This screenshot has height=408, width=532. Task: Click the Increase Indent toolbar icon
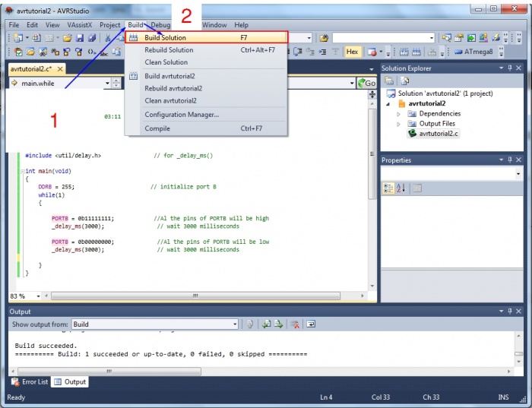click(x=323, y=52)
